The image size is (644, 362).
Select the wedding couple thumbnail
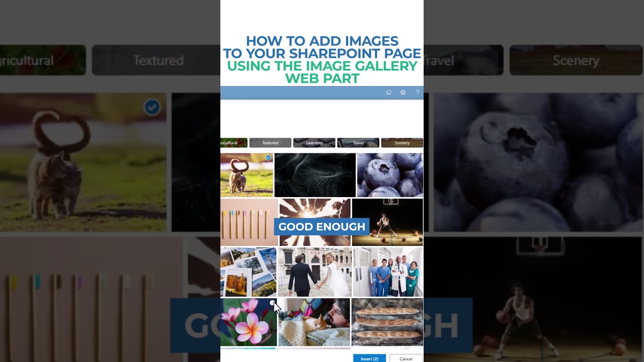[314, 271]
